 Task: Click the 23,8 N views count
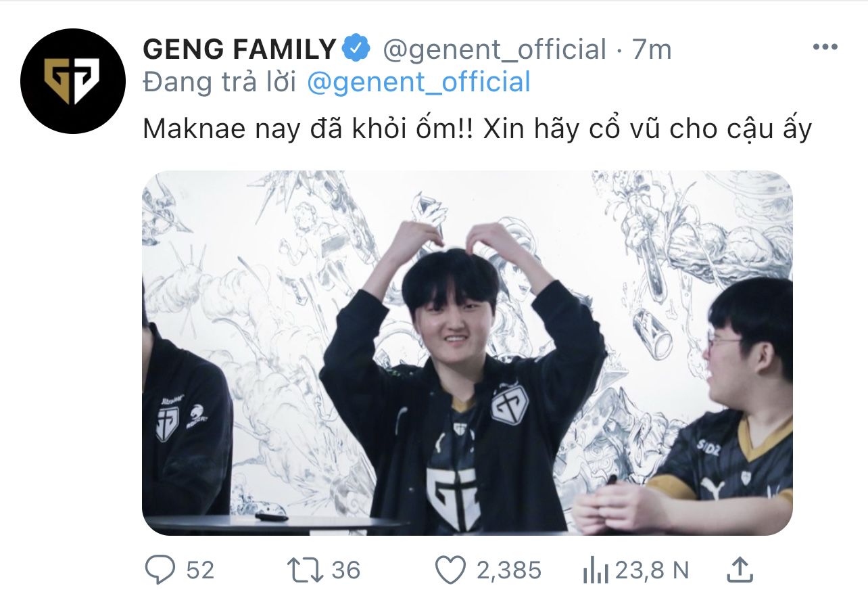652,571
